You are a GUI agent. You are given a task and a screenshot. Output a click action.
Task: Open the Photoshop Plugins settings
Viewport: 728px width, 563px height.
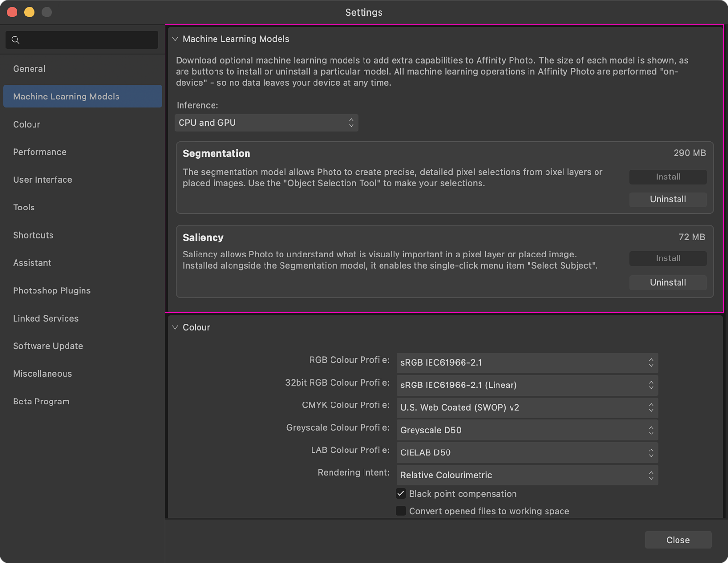coord(51,290)
